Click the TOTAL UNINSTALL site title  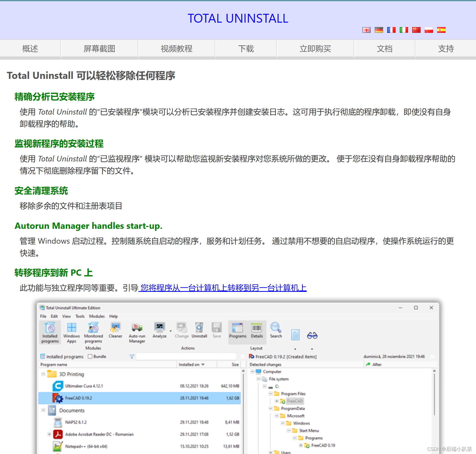pos(238,18)
